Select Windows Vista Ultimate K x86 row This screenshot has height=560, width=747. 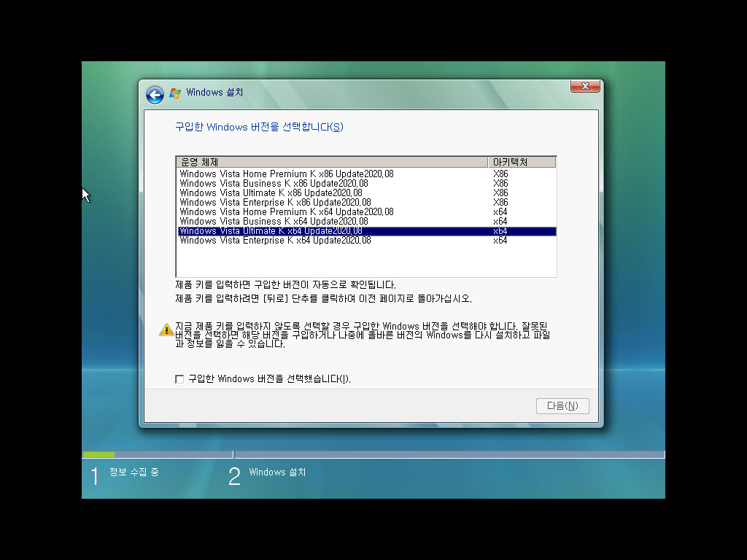(x=366, y=192)
